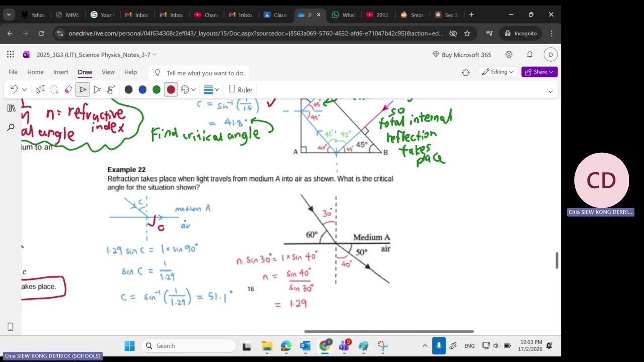This screenshot has width=644, height=362.
Task: Open Snipping Tool from taskbar
Action: click(x=383, y=346)
